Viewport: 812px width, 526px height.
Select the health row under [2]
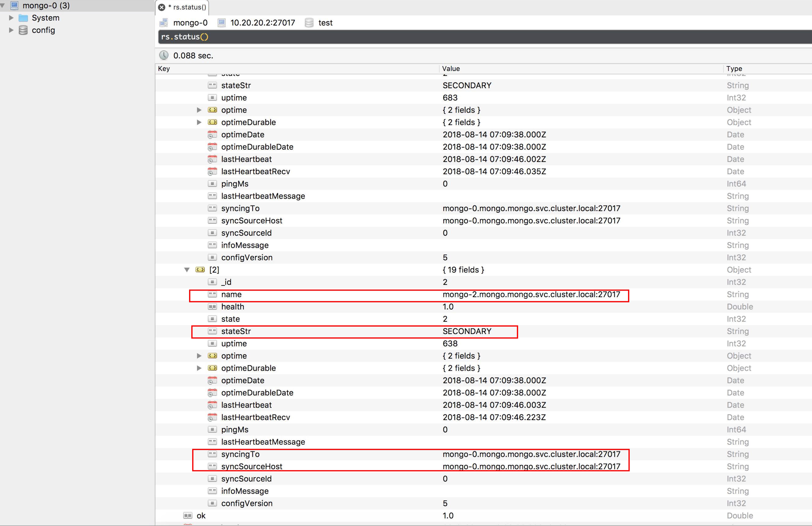(483, 307)
